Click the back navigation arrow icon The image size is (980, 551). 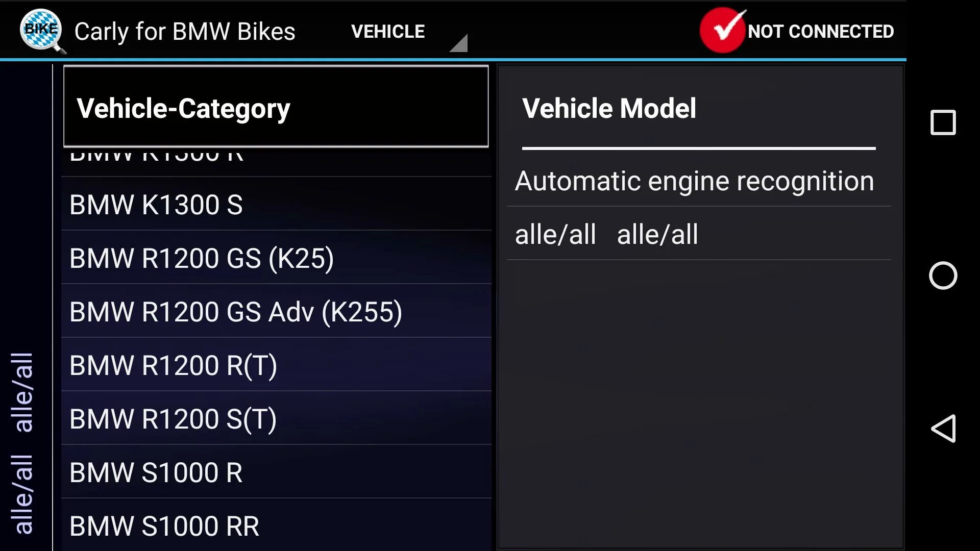(x=943, y=429)
